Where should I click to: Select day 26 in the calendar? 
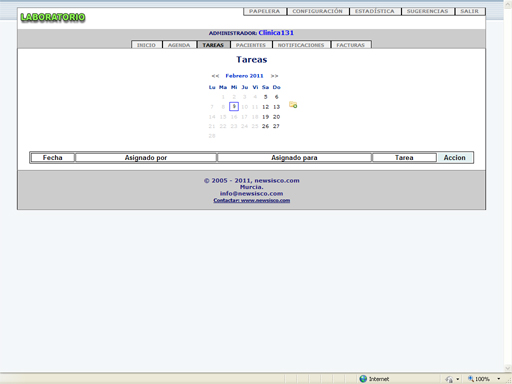pyautogui.click(x=266, y=126)
